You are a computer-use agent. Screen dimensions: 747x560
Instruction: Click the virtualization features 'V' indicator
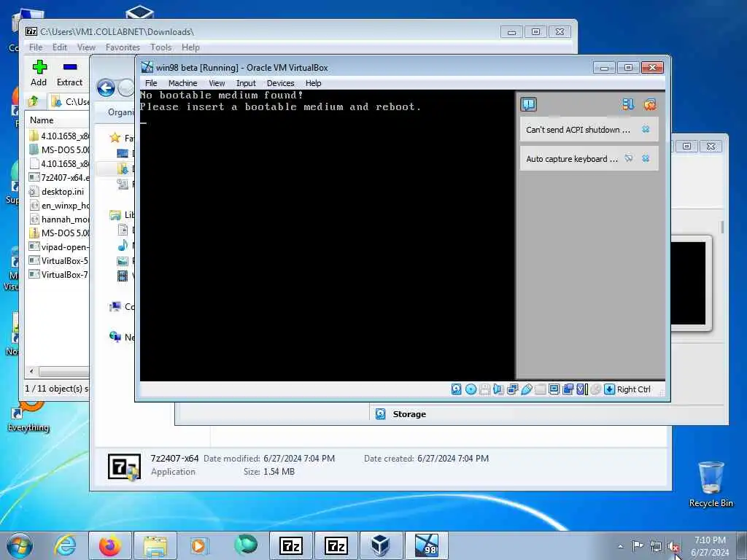coord(581,389)
